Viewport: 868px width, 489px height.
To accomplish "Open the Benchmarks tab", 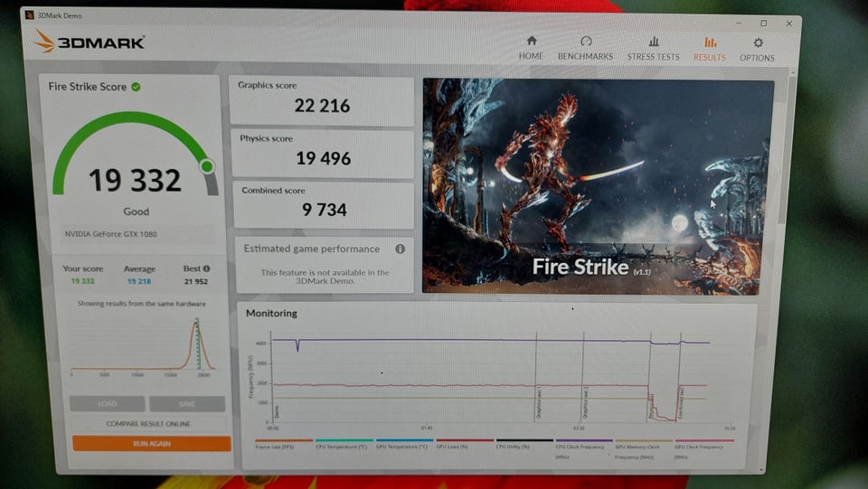I will tap(585, 48).
